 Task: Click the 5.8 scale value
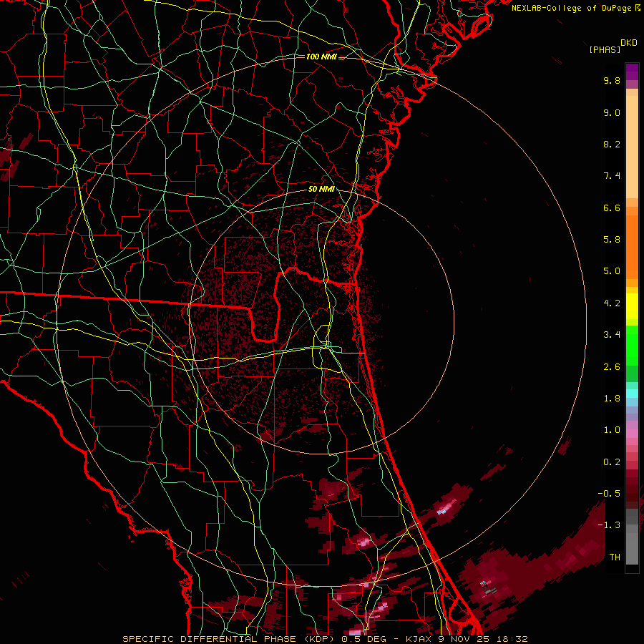point(612,240)
